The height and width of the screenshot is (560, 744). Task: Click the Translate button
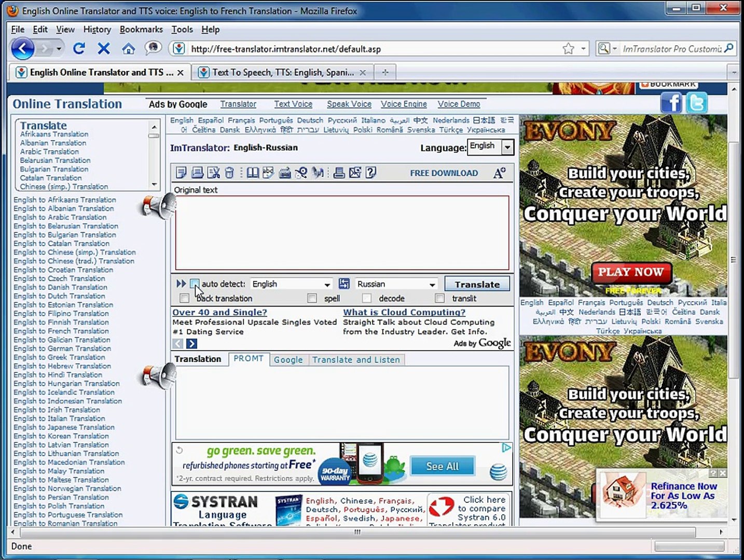click(x=477, y=284)
